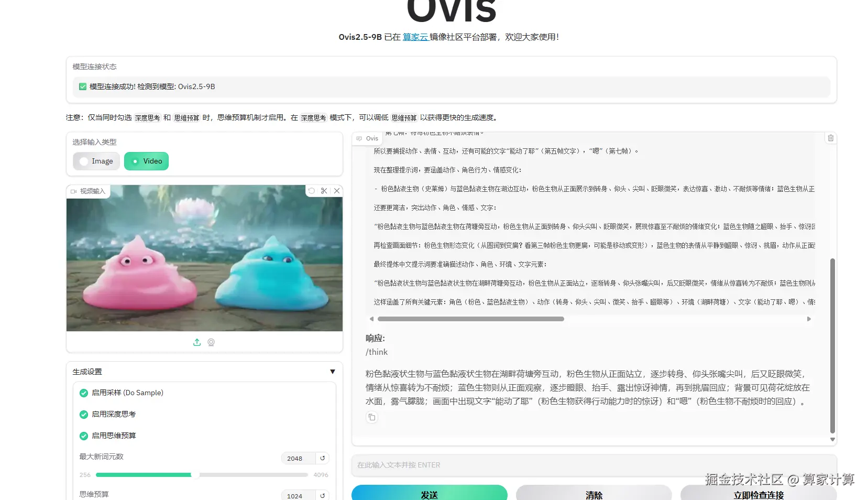Reset the 最大新词元数 value to default
The width and height of the screenshot is (868, 500).
click(323, 458)
